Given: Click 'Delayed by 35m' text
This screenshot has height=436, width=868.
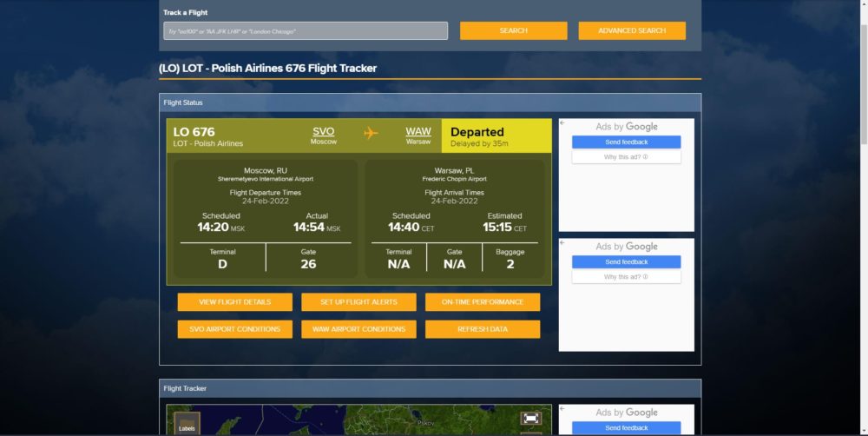Looking at the screenshot, I should tap(479, 144).
